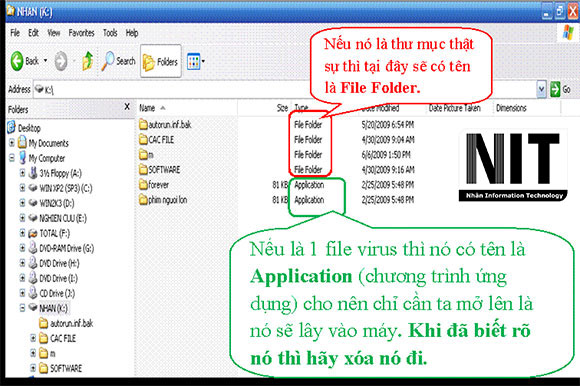This screenshot has height=386, width=580.
Task: Click the DVD Drive (H:) icon
Action: [33, 263]
